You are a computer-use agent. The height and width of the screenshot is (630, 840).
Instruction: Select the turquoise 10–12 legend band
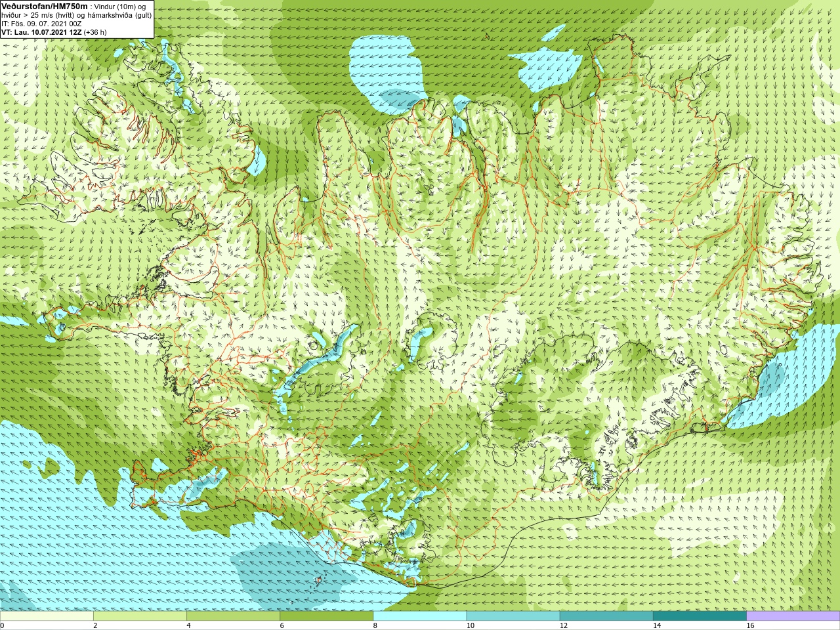[x=513, y=616]
